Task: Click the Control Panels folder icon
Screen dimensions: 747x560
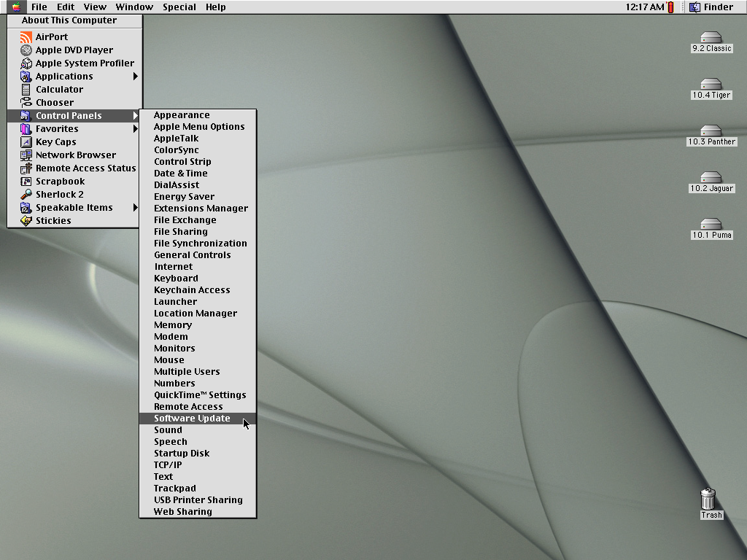Action: pyautogui.click(x=26, y=116)
